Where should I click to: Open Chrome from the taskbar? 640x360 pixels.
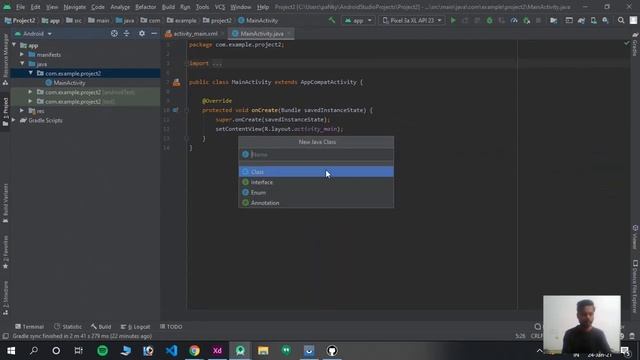tap(194, 351)
